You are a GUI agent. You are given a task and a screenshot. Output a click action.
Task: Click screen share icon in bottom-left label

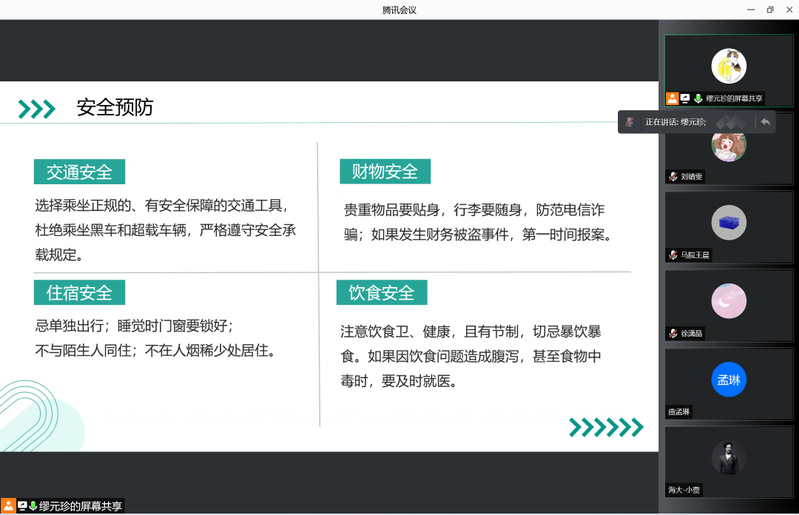coord(22,506)
